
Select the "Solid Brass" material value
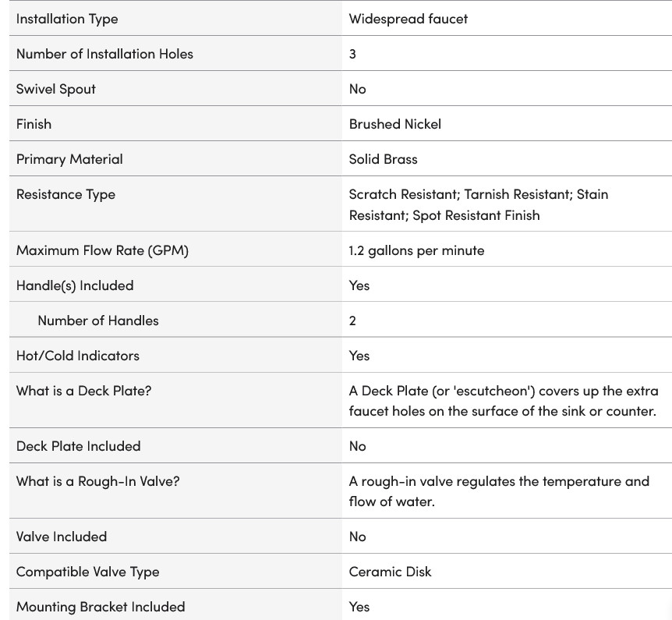coord(383,159)
